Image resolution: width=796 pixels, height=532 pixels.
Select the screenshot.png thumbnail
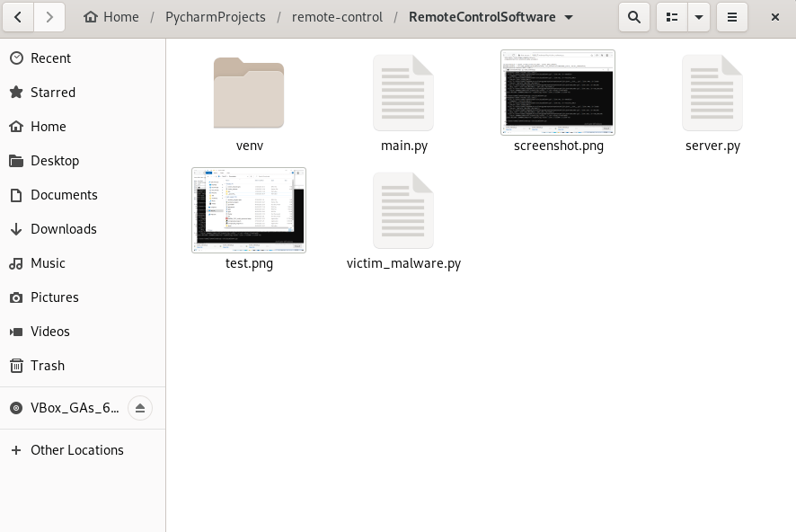click(558, 93)
